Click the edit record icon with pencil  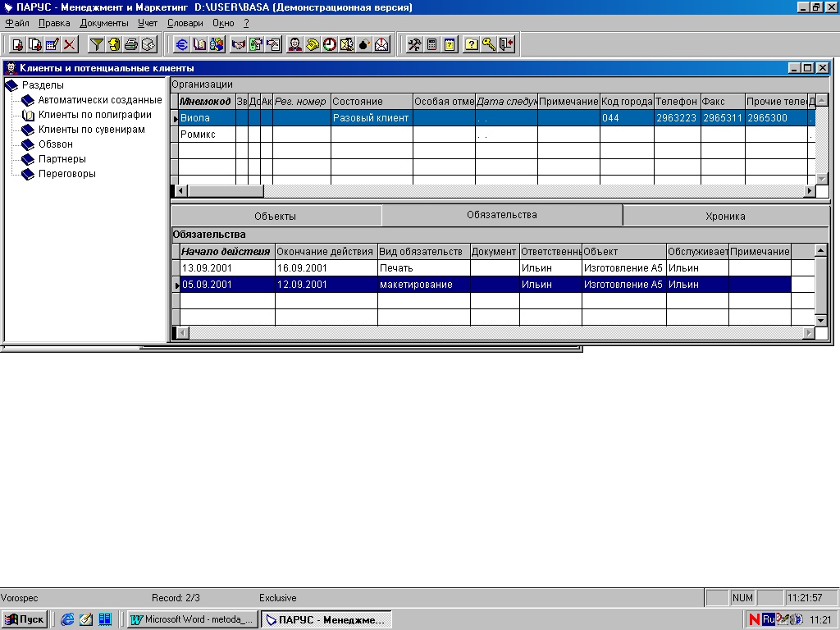point(52,44)
